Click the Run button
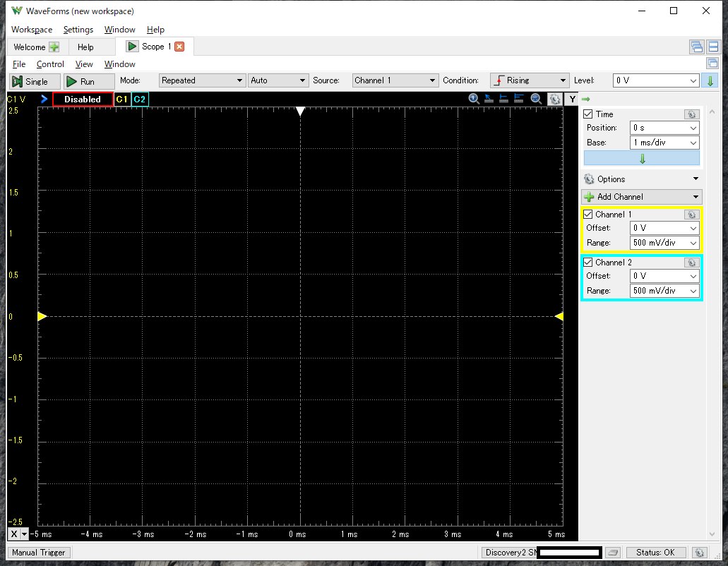The image size is (728, 566). click(x=89, y=81)
